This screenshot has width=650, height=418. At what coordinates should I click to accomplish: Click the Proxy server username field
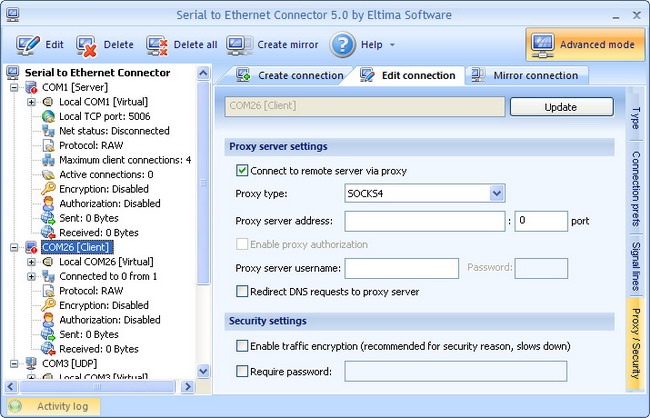[x=402, y=268]
